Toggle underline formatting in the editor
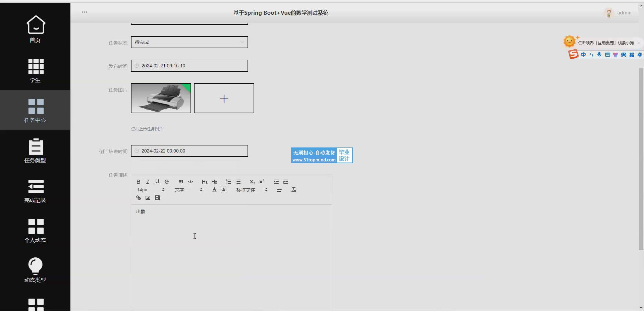This screenshot has width=644, height=311. [x=157, y=182]
